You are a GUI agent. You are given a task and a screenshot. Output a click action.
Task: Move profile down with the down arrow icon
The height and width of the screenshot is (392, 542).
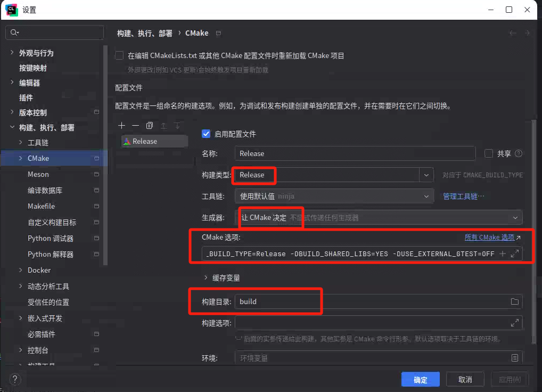click(177, 126)
